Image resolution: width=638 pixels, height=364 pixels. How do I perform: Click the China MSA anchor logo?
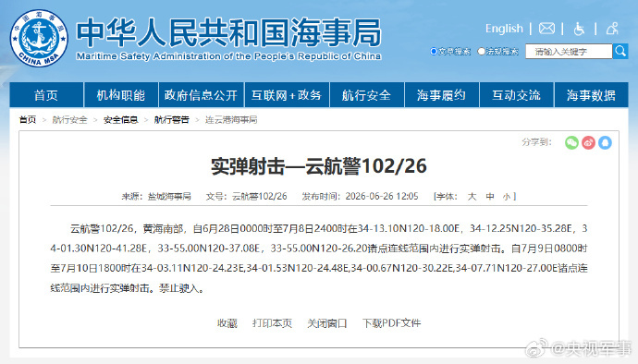(x=39, y=38)
